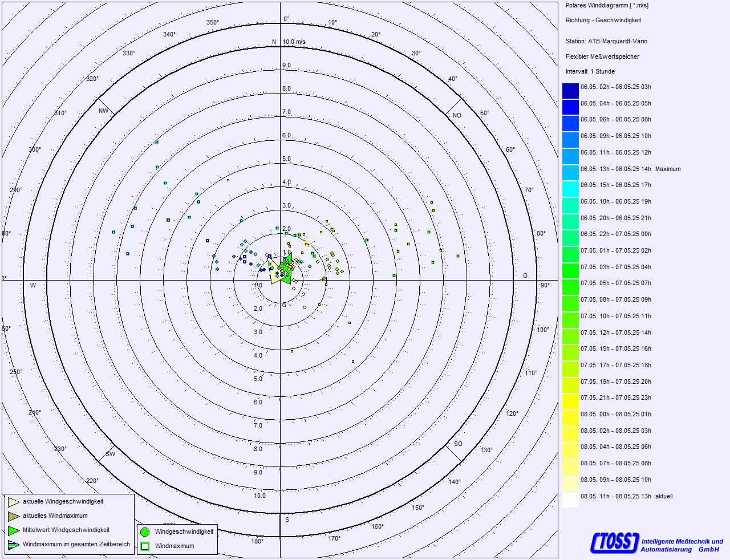This screenshot has width=730, height=560.
Task: Click the text 'Richtung - Geschwindigkeit'
Action: (x=603, y=21)
